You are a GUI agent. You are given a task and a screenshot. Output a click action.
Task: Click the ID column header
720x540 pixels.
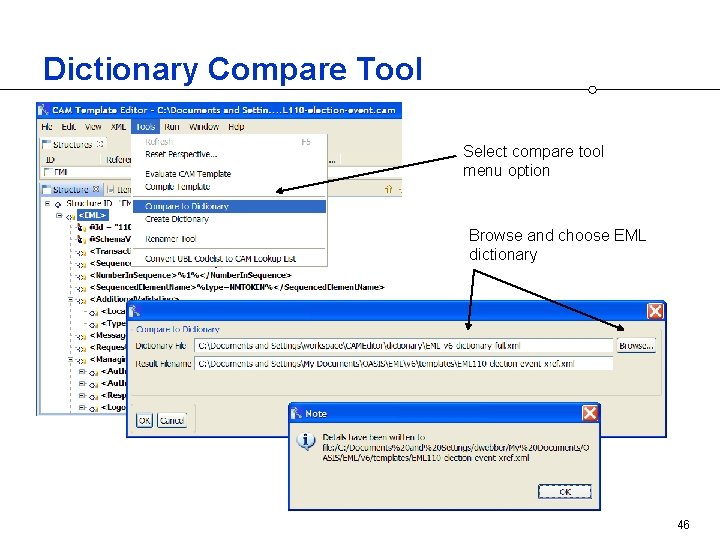coord(50,159)
